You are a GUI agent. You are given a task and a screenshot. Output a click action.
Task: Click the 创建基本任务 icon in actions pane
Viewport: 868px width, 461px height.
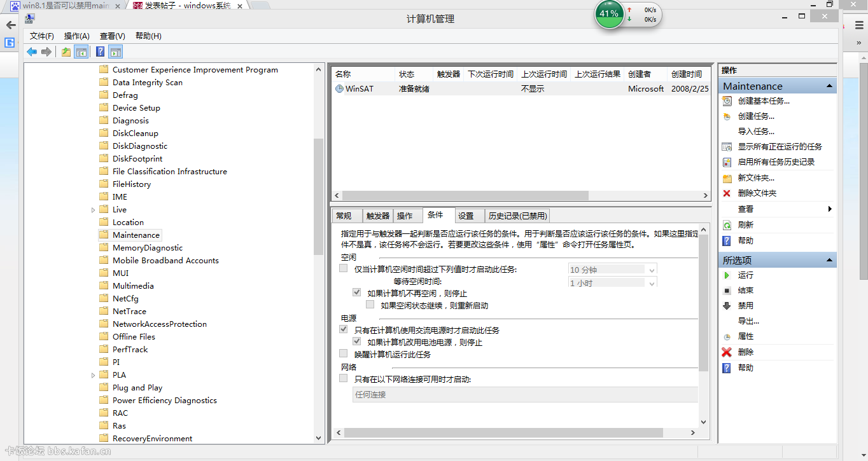(x=727, y=100)
